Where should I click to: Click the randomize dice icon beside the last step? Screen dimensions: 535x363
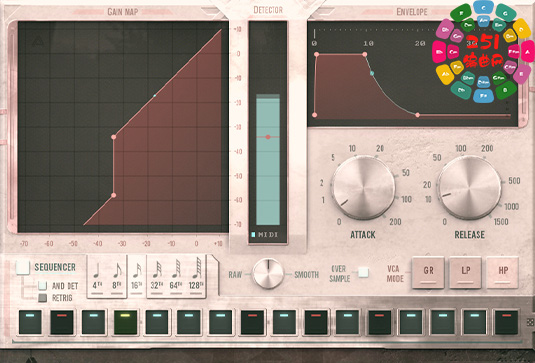click(x=530, y=322)
